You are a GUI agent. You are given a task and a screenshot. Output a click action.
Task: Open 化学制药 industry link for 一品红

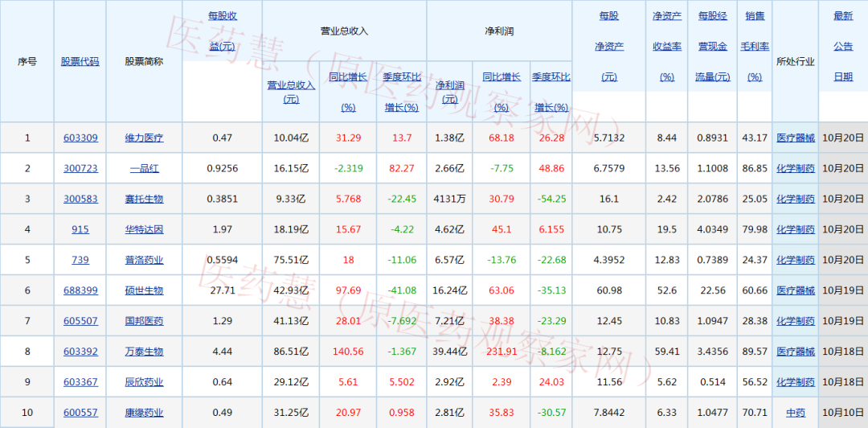796,168
